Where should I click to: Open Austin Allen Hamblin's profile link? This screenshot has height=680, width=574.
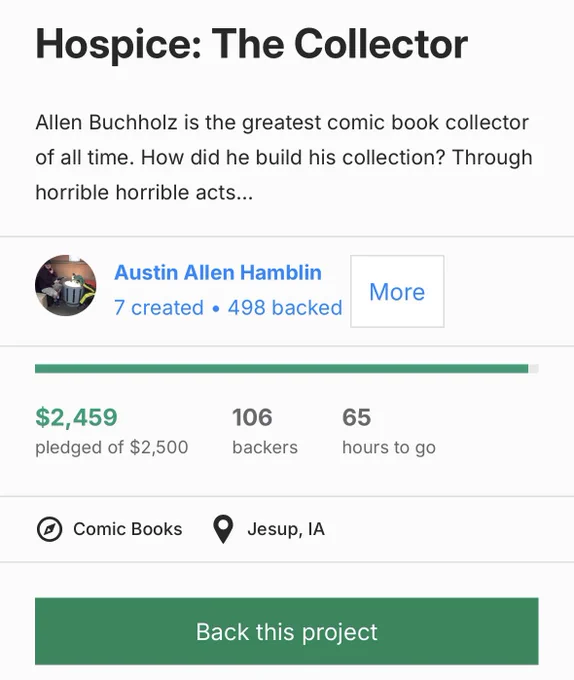coord(218,273)
